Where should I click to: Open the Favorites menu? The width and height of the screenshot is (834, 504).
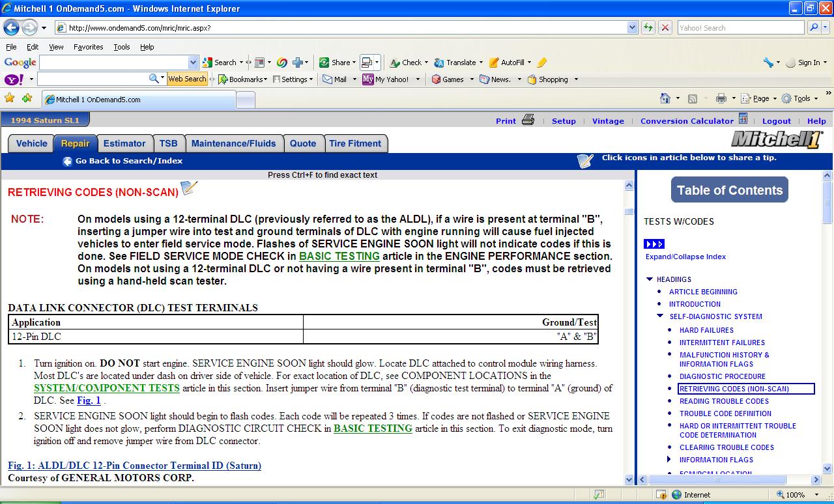[88, 47]
